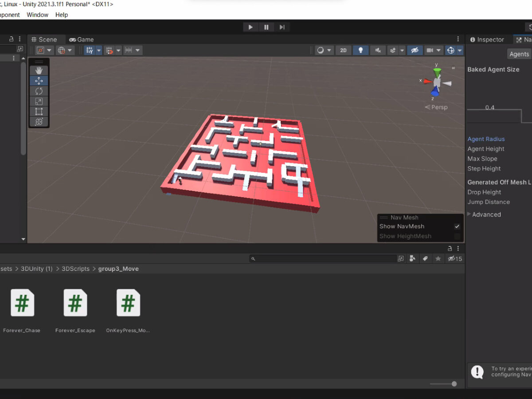
Task: Toggle scene lighting lightbulb icon
Action: (360, 50)
